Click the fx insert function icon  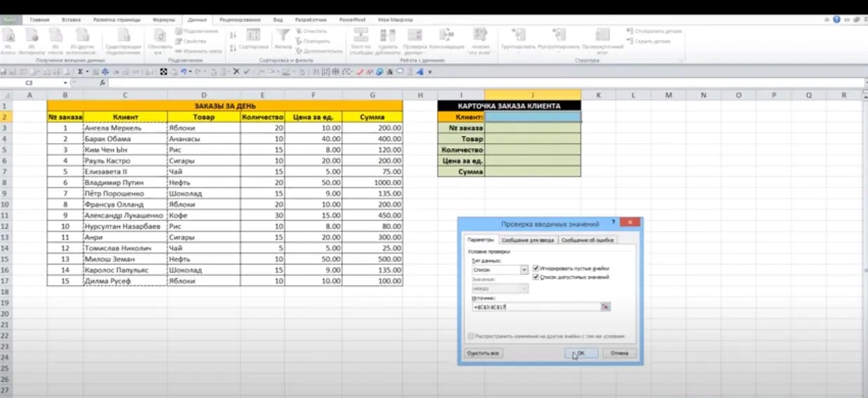(102, 82)
